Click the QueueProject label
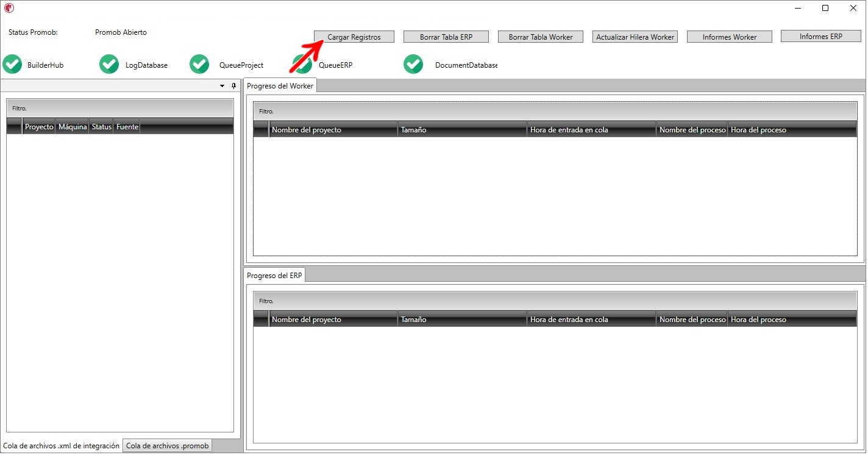Viewport: 868px width, 455px height. click(241, 65)
